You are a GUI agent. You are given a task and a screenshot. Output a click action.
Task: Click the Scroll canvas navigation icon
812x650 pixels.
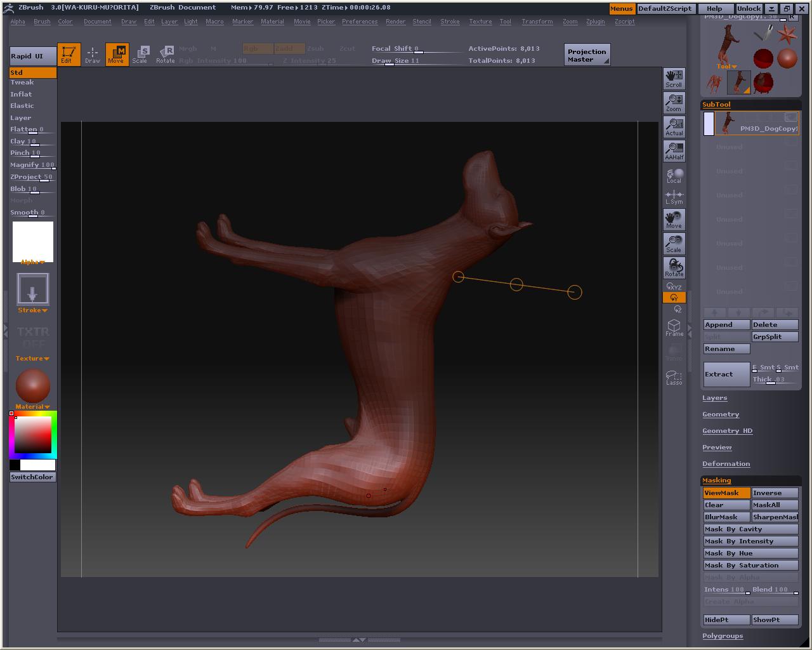[674, 79]
